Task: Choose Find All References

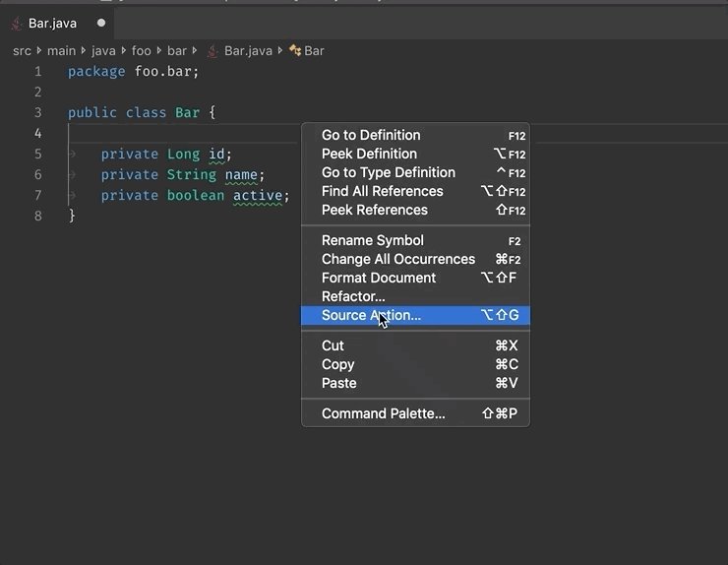Action: click(415, 191)
